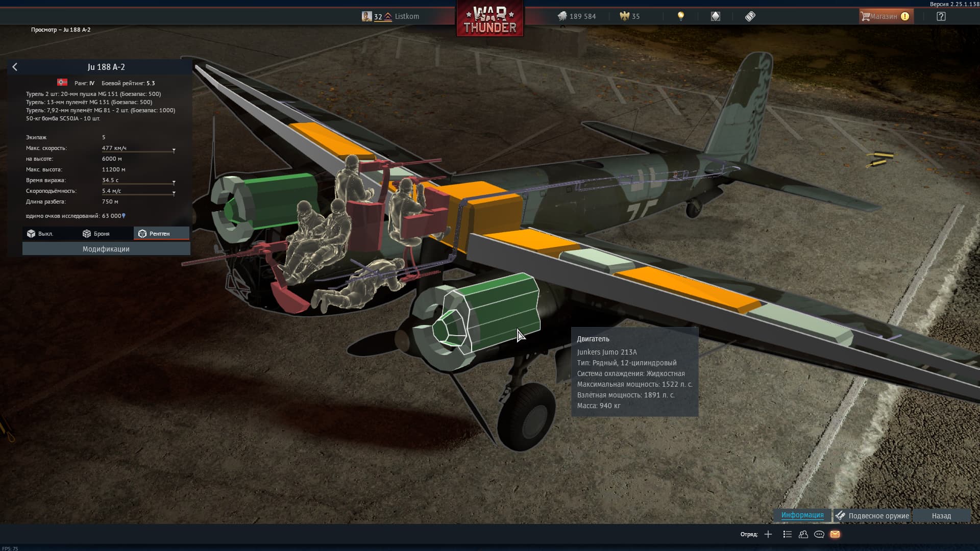Add squad member with plus icon
Viewport: 980px width, 551px height.
pos(768,534)
